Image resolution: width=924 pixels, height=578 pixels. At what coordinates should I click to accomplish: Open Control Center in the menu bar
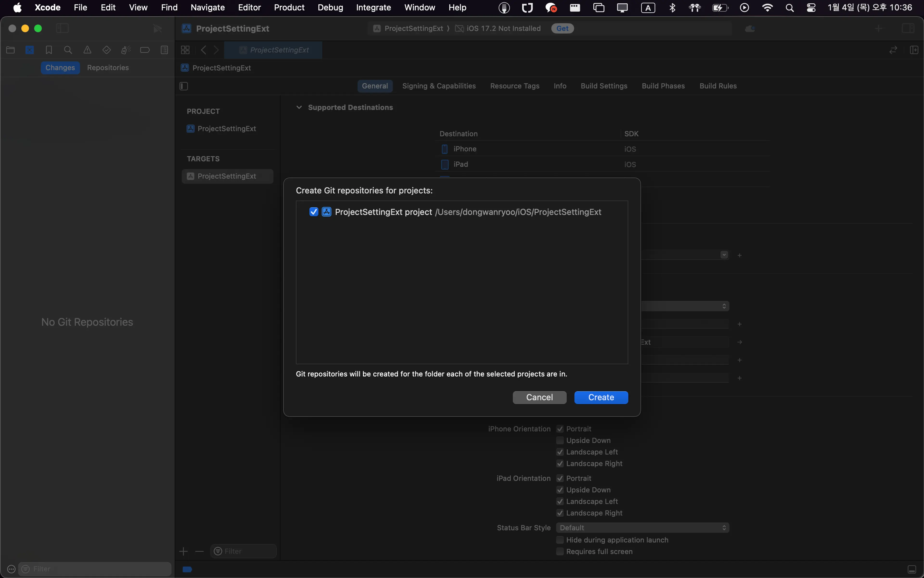pyautogui.click(x=811, y=8)
